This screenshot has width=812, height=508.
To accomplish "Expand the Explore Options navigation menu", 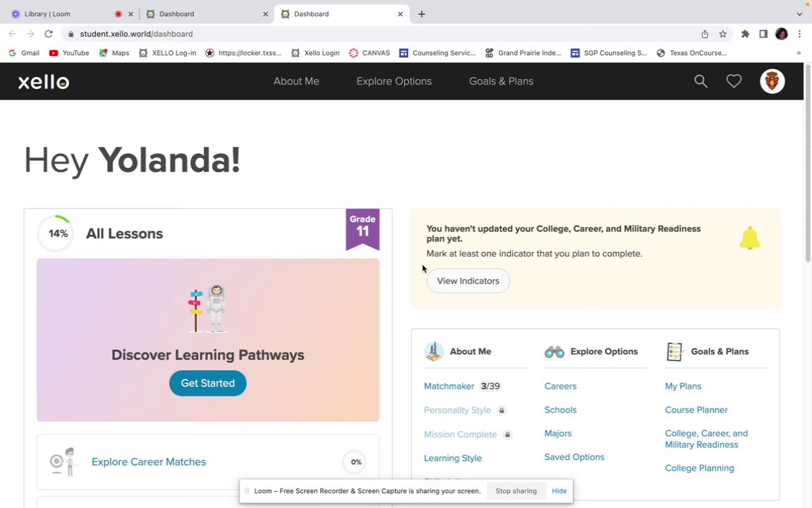I will point(393,81).
